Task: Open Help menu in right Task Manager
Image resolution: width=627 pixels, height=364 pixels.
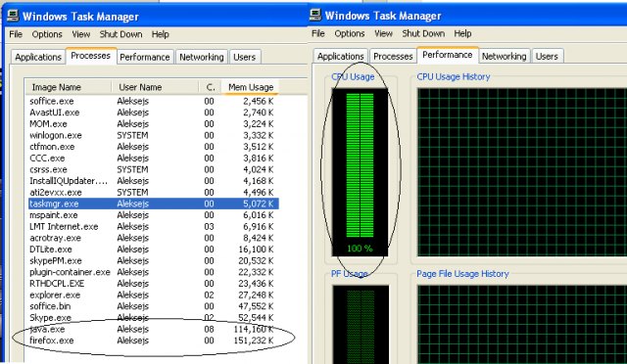Action: [x=462, y=33]
